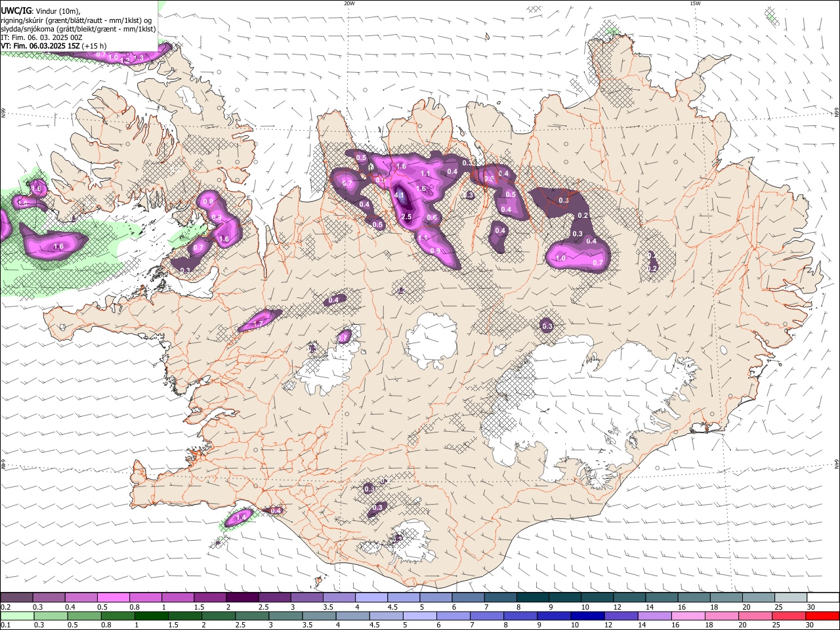Click the 'slydda/snjókoma' description line
The height and width of the screenshot is (630, 840).
[78, 29]
